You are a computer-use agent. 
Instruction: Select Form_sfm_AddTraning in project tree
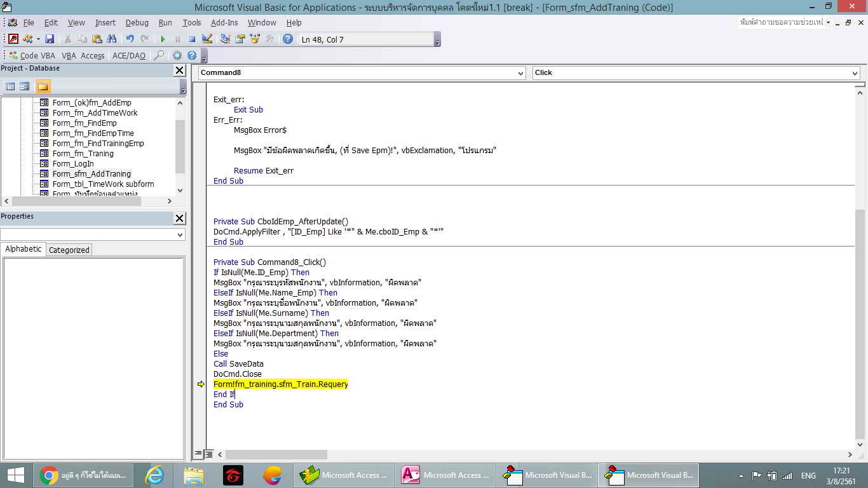92,174
